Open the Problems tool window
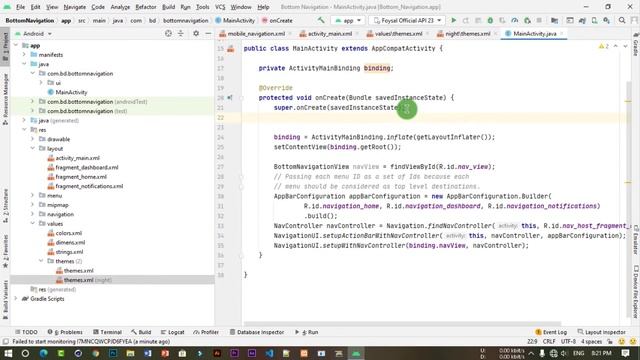The width and height of the screenshot is (640, 360). coord(65,332)
